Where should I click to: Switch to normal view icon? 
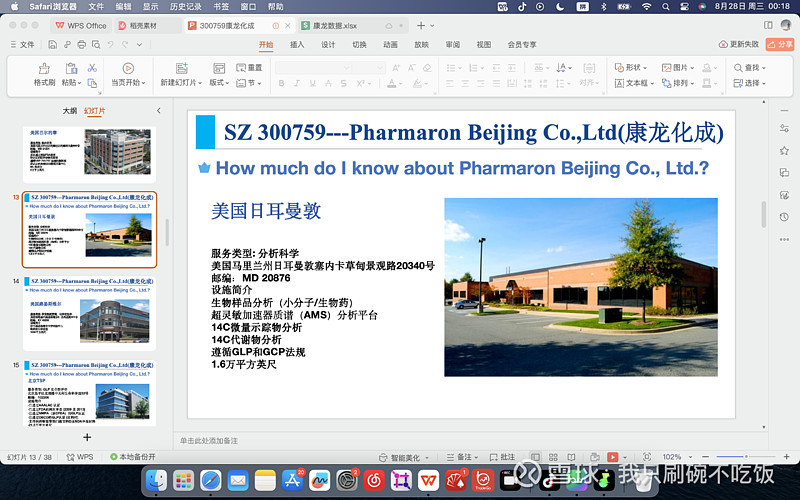coord(535,457)
